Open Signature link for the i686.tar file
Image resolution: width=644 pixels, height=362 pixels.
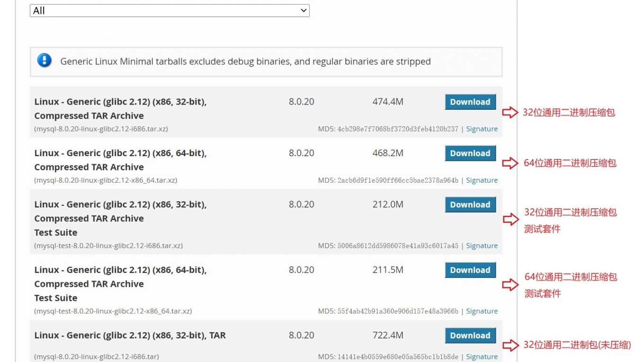click(x=482, y=357)
